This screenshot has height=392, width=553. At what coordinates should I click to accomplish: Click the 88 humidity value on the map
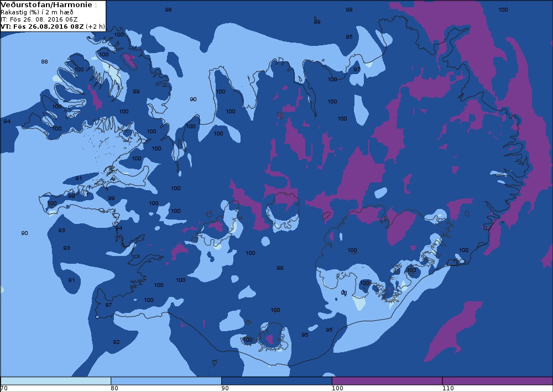(44, 62)
